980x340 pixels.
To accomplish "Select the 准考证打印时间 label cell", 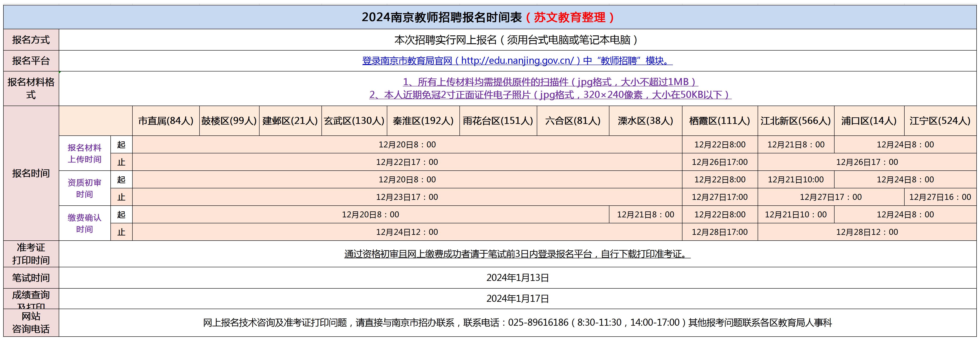I will [x=31, y=254].
